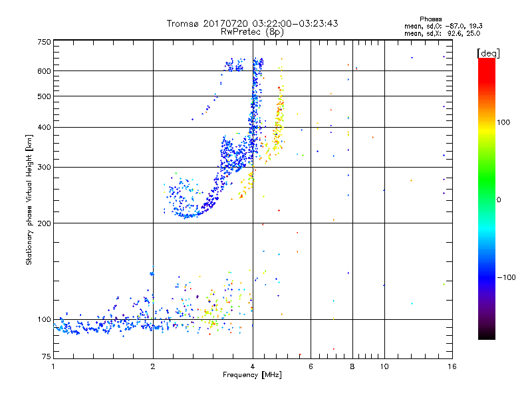Click the colorbar tick label '-100'
Image resolution: width=532 pixels, height=399 pixels.
pyautogui.click(x=506, y=277)
